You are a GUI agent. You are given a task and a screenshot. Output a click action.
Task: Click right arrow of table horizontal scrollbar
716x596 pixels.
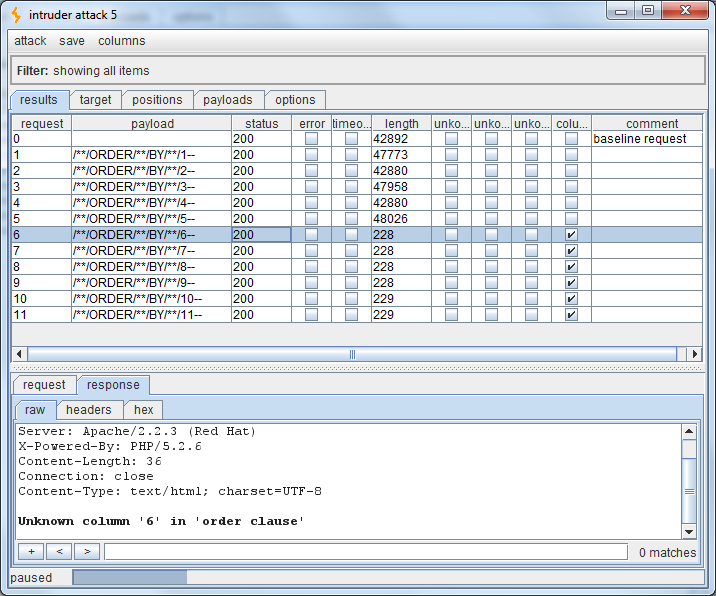[695, 354]
